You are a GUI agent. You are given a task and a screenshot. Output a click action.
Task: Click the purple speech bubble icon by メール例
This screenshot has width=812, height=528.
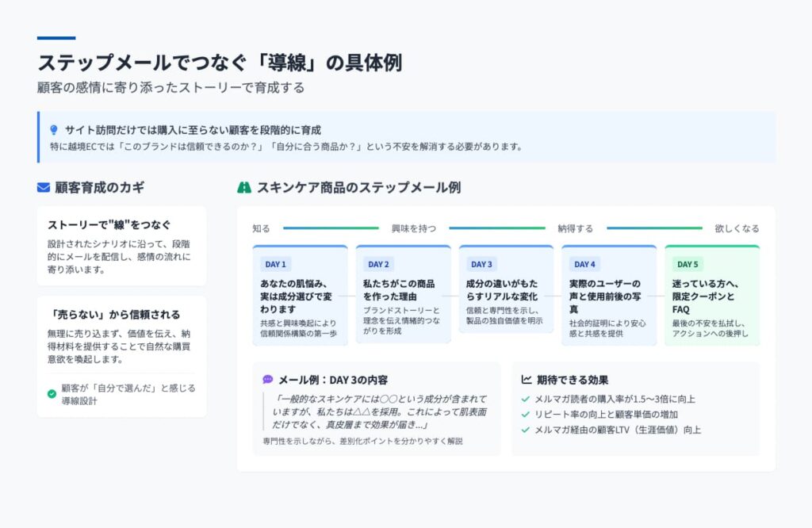268,380
